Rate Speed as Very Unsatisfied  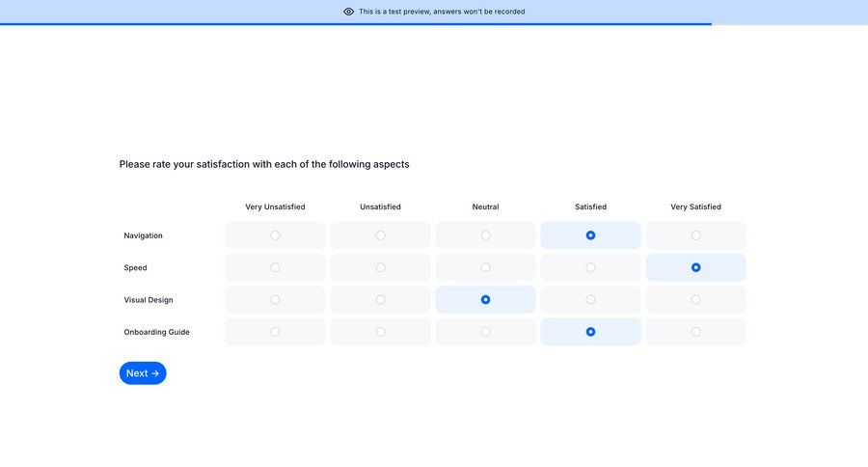(x=275, y=267)
